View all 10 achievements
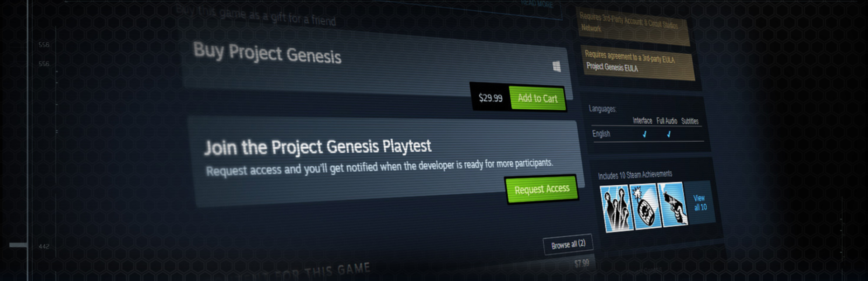Viewport: 868px width, 281px height. tap(700, 202)
